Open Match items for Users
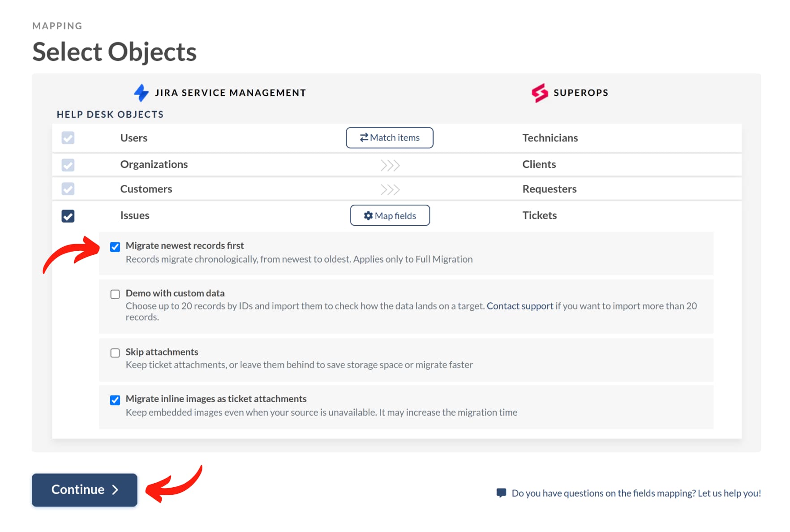790x532 pixels. click(390, 137)
